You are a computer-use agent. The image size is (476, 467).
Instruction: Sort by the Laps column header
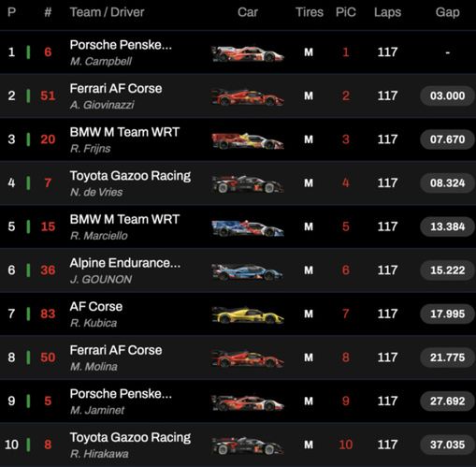(387, 12)
